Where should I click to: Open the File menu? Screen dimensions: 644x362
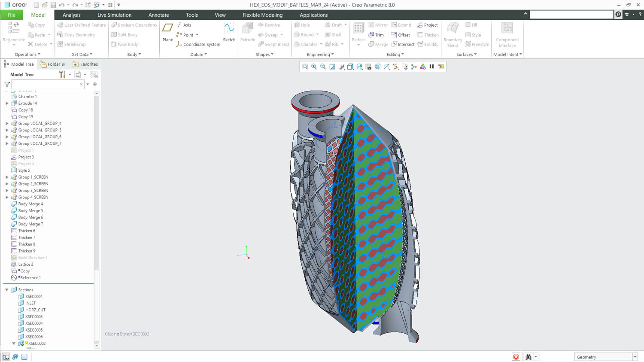[12, 15]
